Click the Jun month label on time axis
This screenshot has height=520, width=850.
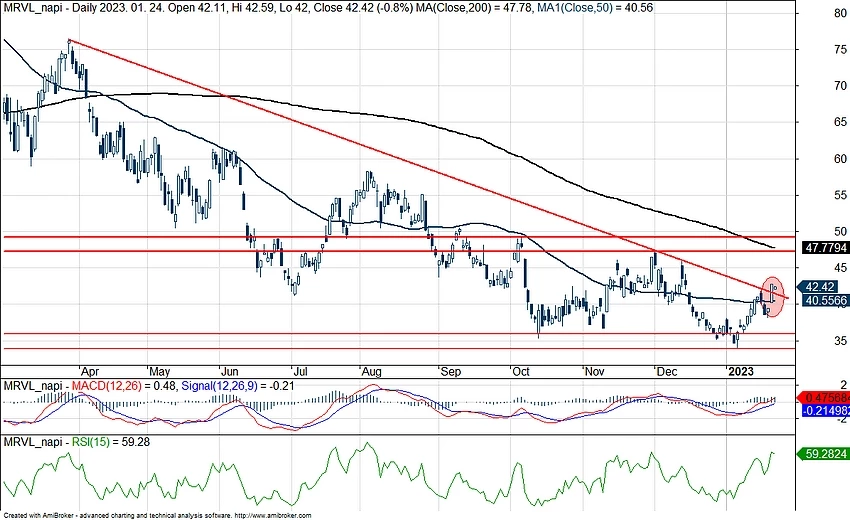230,371
